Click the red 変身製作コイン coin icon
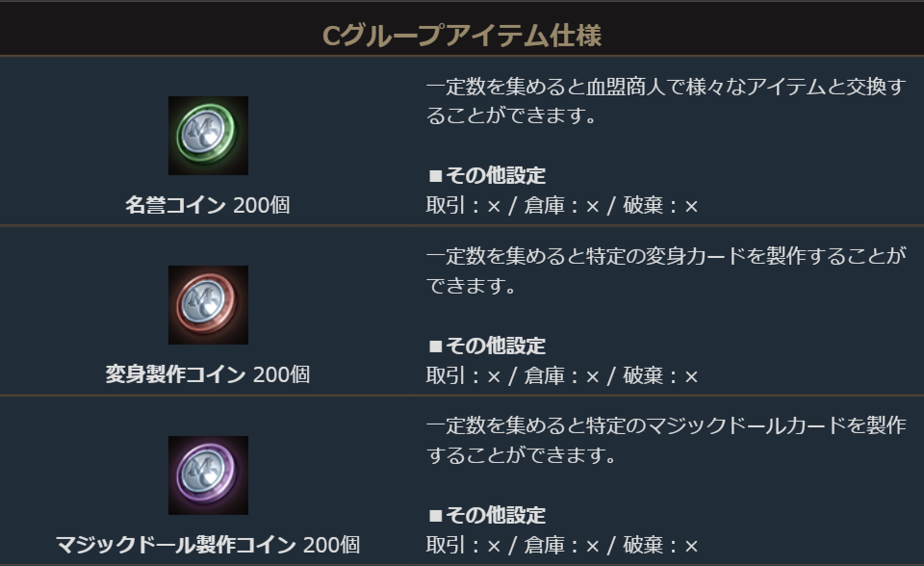Viewport: 924px width, 566px height. click(208, 305)
